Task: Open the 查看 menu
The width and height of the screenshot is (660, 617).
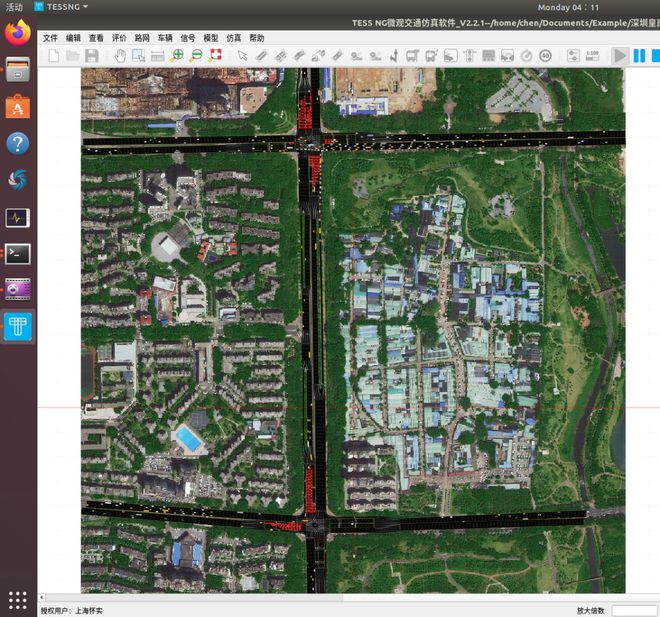Action: click(96, 38)
